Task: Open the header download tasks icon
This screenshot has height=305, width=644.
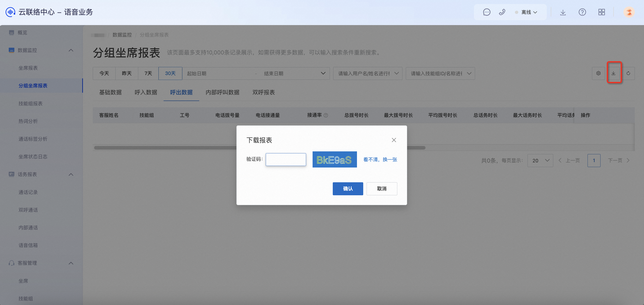Action: [x=563, y=12]
